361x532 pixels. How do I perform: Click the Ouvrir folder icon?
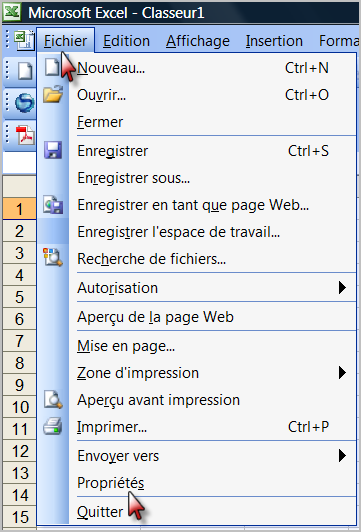pos(53,94)
